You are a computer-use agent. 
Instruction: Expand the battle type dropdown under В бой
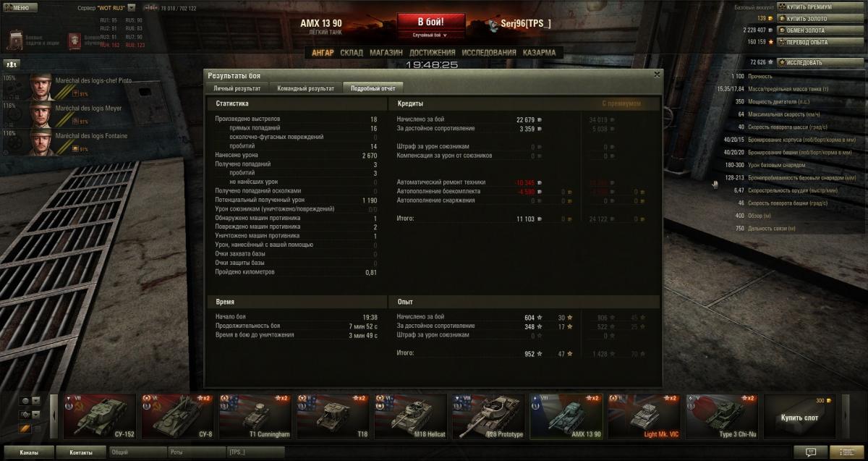click(x=429, y=35)
